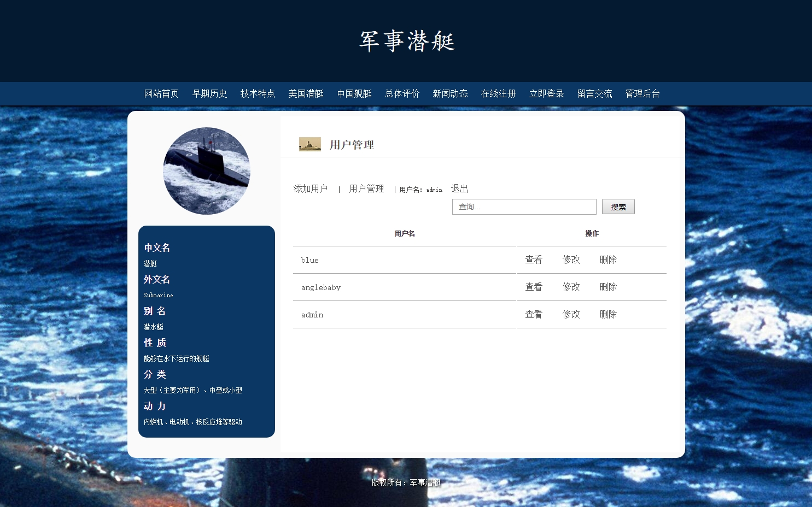
Task: Go to 在线注册 registration page
Action: click(498, 93)
